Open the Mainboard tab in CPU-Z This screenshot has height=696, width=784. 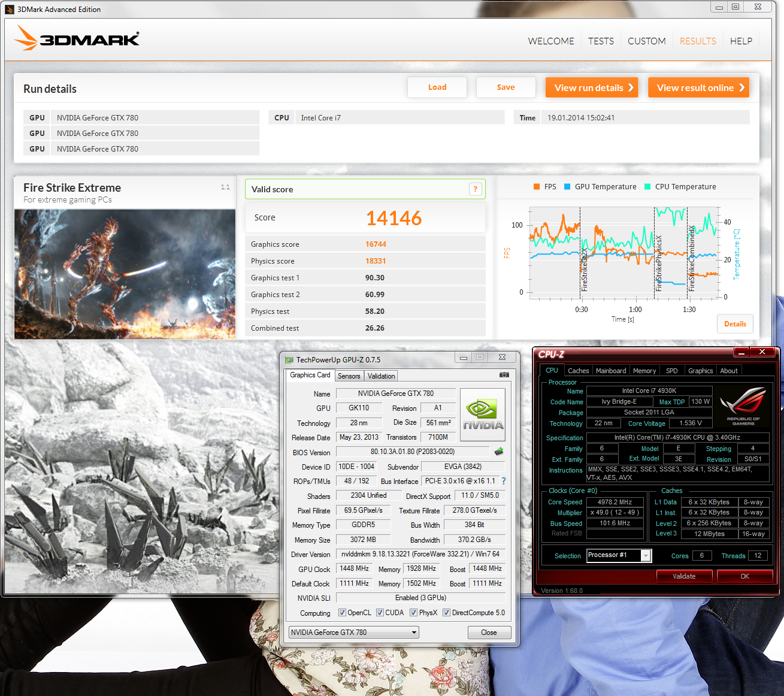611,371
